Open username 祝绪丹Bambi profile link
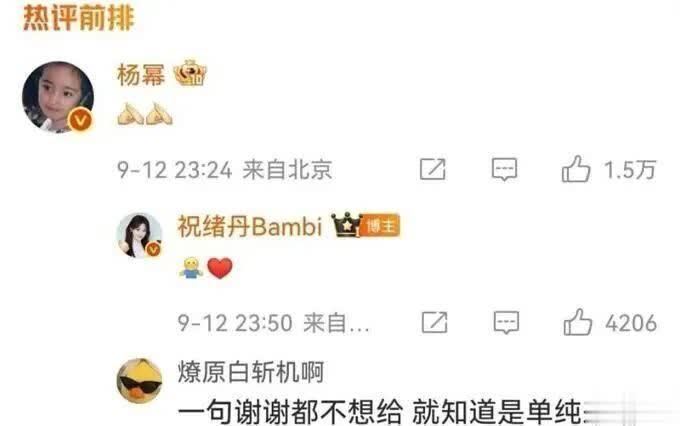680x426 pixels. point(250,226)
